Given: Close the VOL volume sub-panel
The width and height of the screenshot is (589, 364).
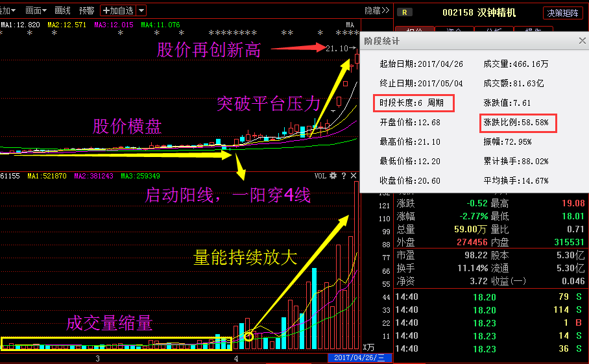Looking at the screenshot, I should point(354,175).
